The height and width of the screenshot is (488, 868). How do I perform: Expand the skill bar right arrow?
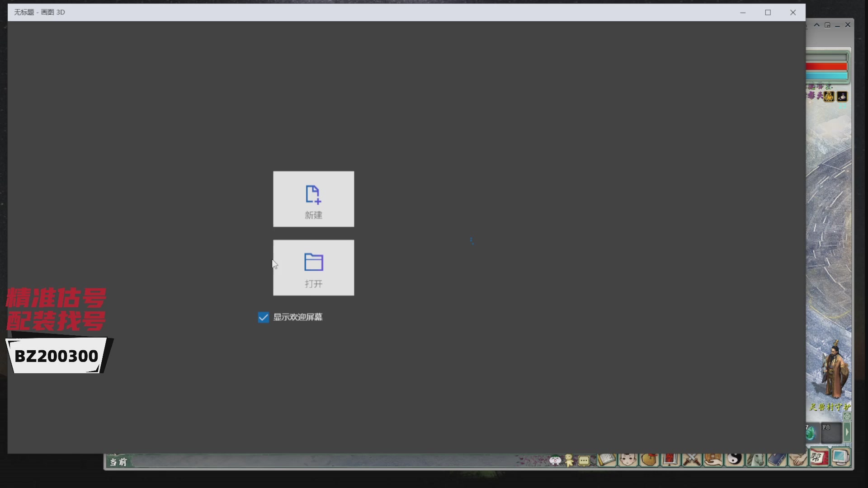(x=847, y=432)
